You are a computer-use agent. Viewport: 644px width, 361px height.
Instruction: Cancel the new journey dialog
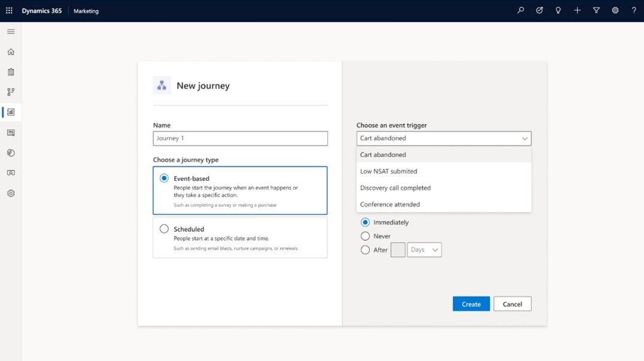click(x=512, y=304)
